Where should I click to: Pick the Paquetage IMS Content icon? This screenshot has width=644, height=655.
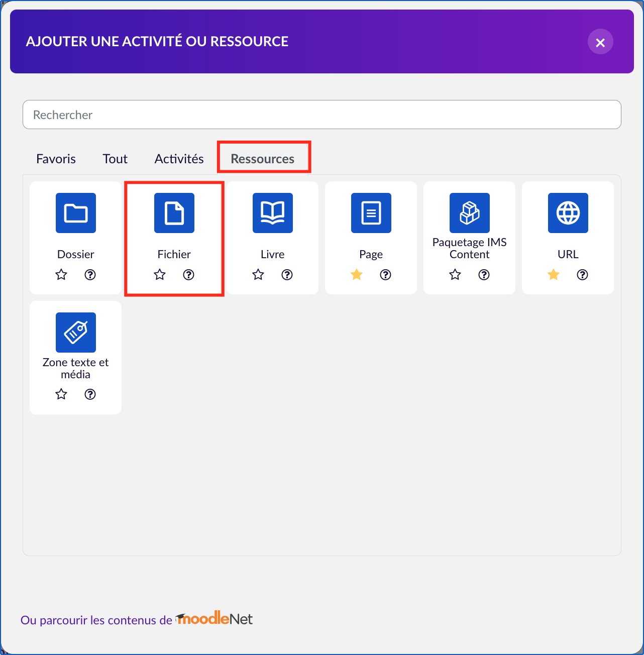(470, 213)
